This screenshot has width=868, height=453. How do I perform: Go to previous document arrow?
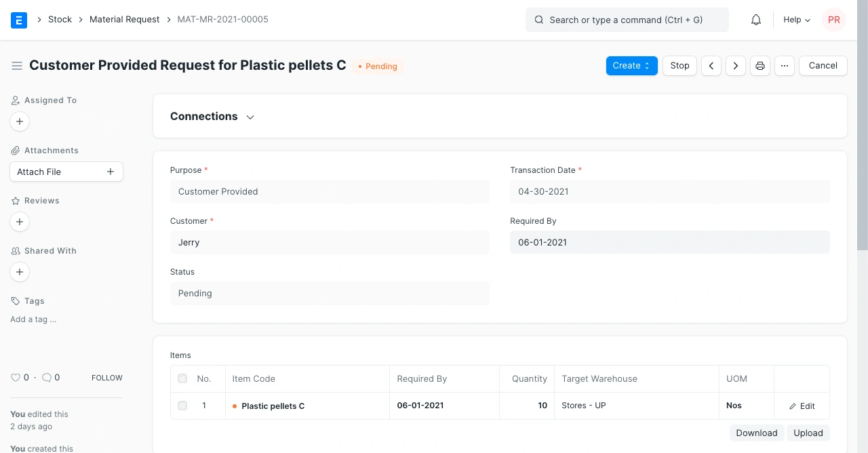(x=711, y=66)
